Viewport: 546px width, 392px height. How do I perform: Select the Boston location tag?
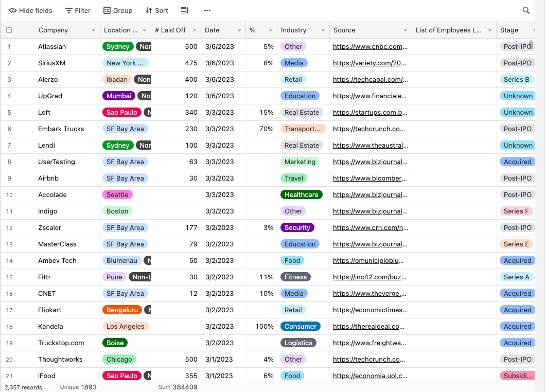click(x=117, y=211)
